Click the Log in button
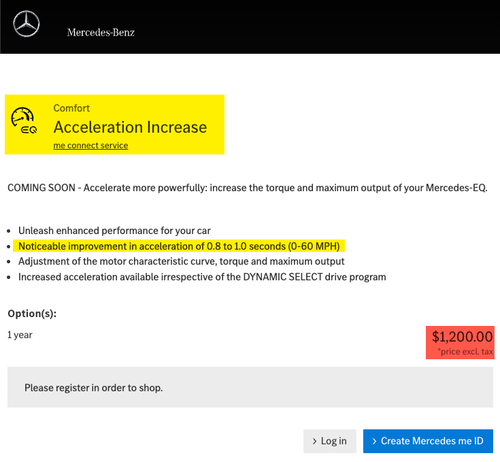Viewport: 500px width, 462px height. click(330, 441)
